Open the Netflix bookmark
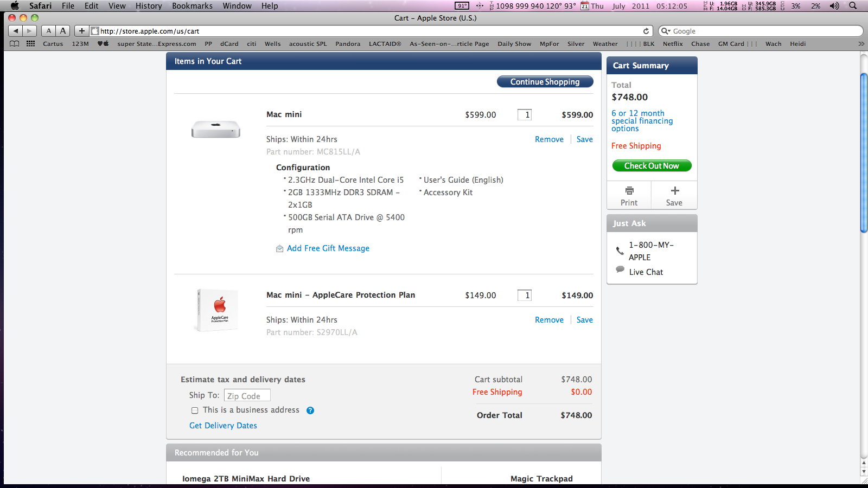868x488 pixels. [x=673, y=44]
